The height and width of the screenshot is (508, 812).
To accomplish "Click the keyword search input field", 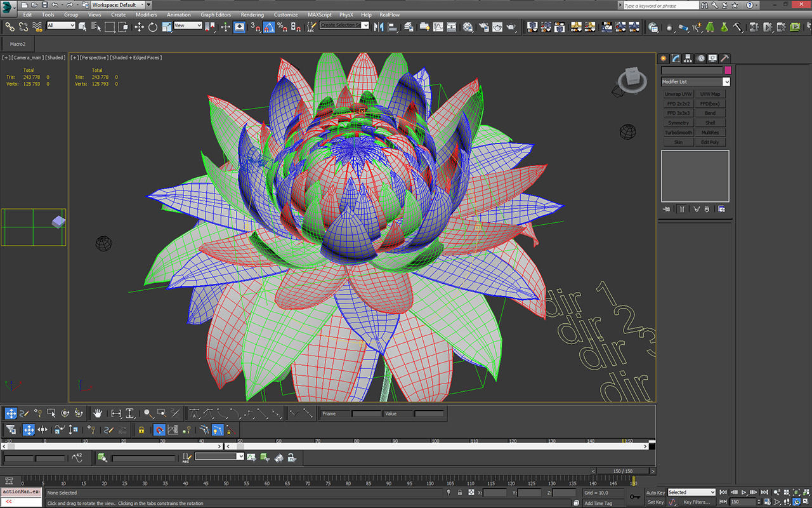I will pyautogui.click(x=661, y=6).
